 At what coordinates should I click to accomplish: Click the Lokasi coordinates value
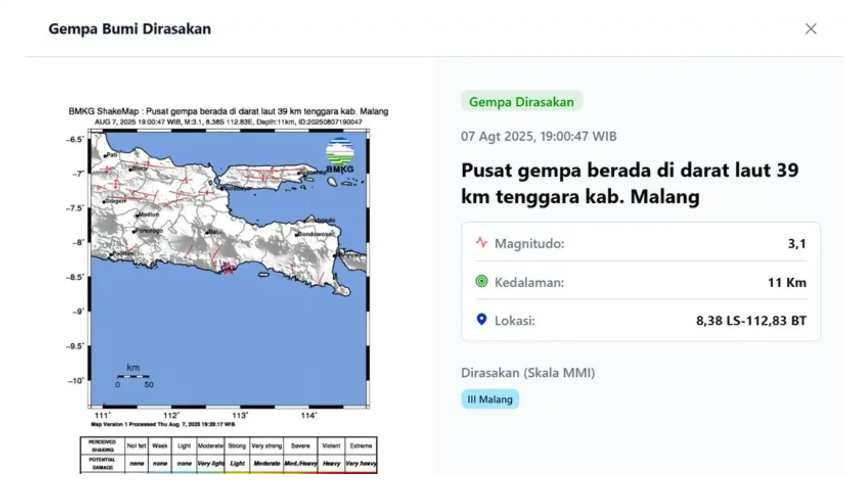click(751, 320)
